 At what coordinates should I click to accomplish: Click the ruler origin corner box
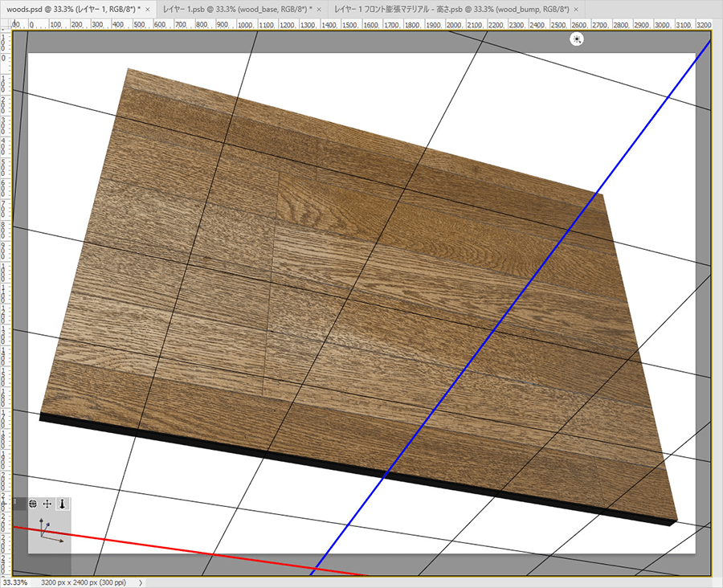click(6, 24)
